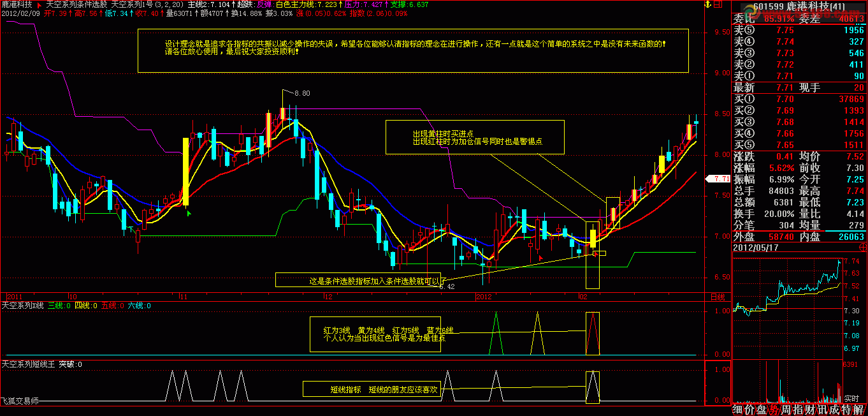Click buy level 买③ price 7.68

785,122
